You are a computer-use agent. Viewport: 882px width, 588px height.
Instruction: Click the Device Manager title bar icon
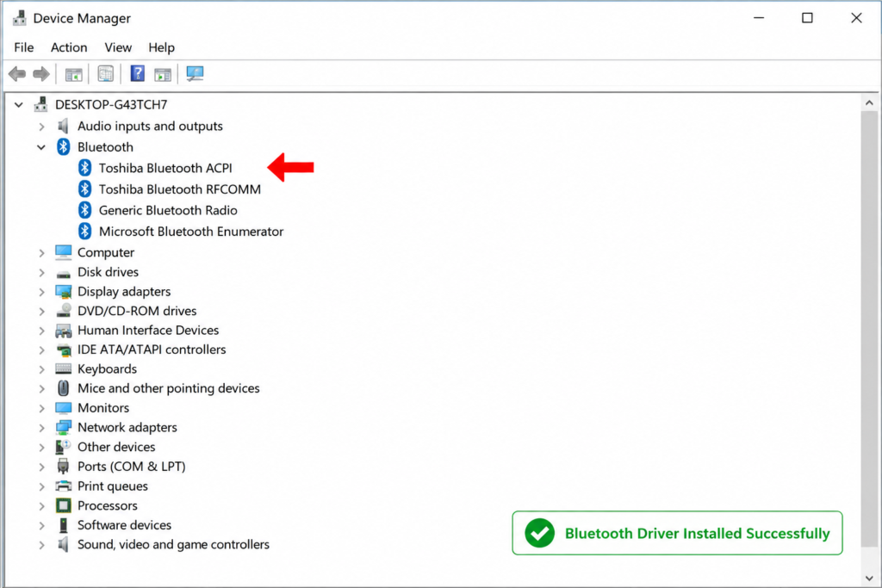coord(20,18)
